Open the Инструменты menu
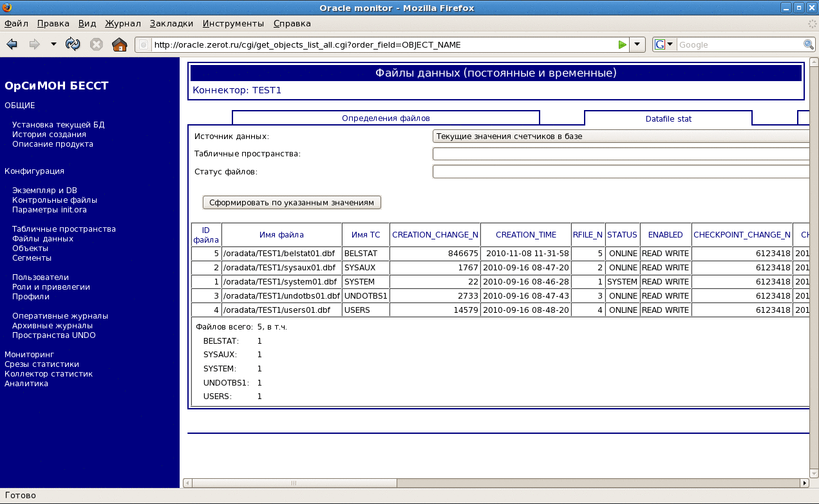Screen dimensions: 819x504 pyautogui.click(x=233, y=24)
